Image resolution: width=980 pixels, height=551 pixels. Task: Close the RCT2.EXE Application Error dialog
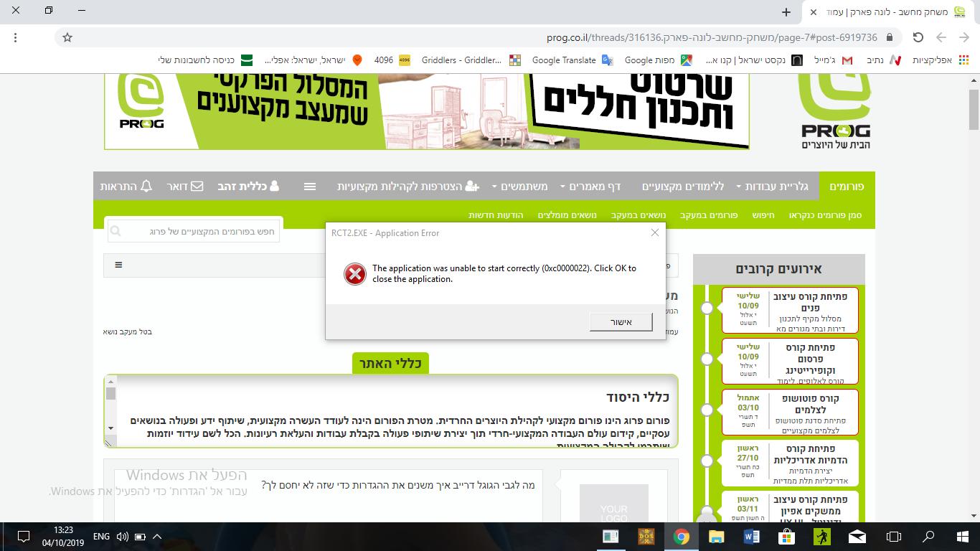coord(654,232)
